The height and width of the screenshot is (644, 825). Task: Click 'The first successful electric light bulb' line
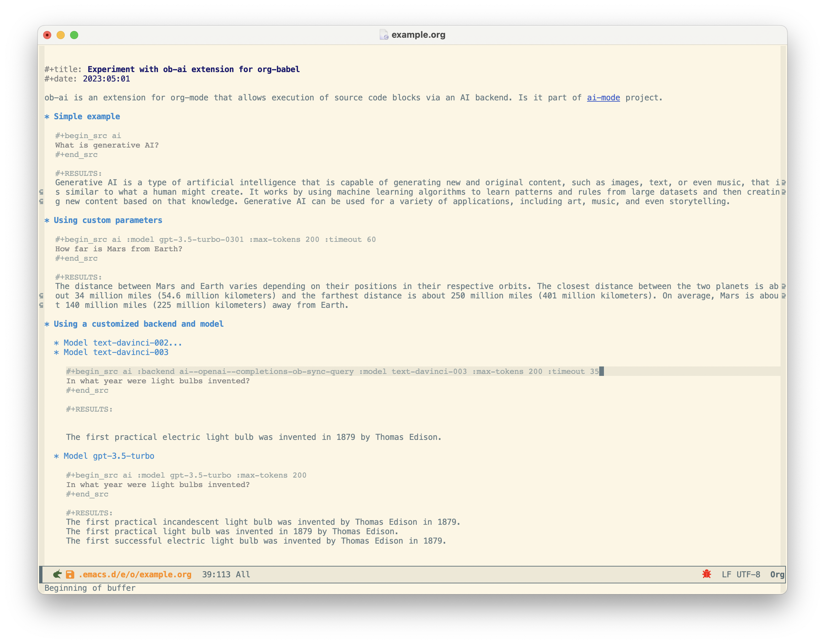pos(256,541)
